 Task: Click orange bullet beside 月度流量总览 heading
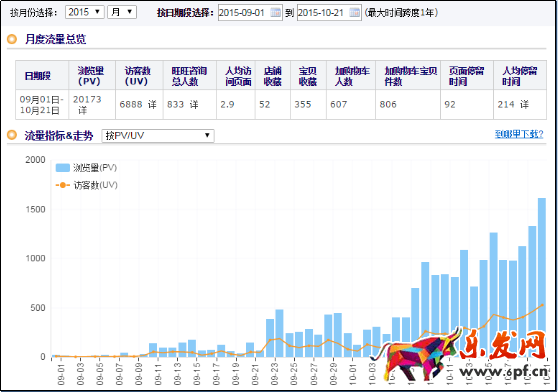(x=12, y=39)
